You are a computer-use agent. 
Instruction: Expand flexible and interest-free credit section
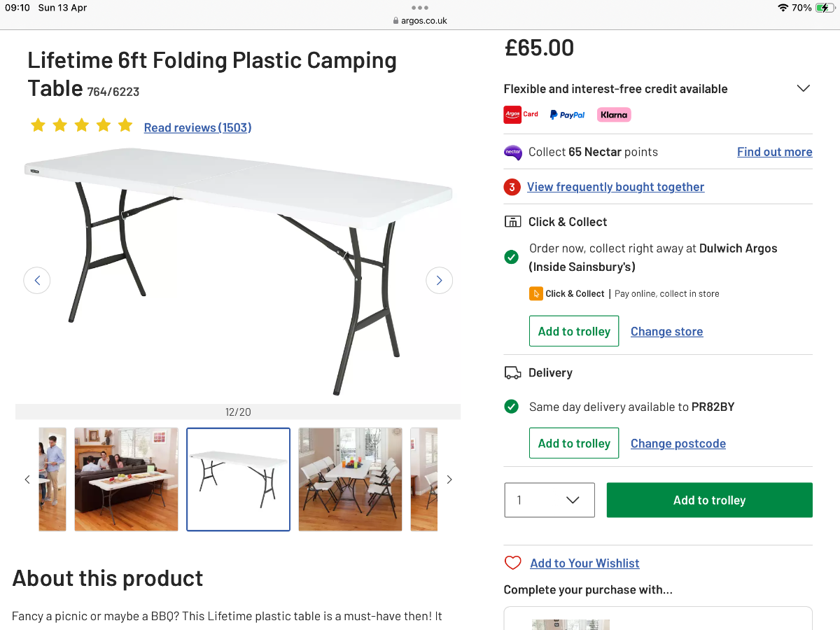pyautogui.click(x=803, y=89)
